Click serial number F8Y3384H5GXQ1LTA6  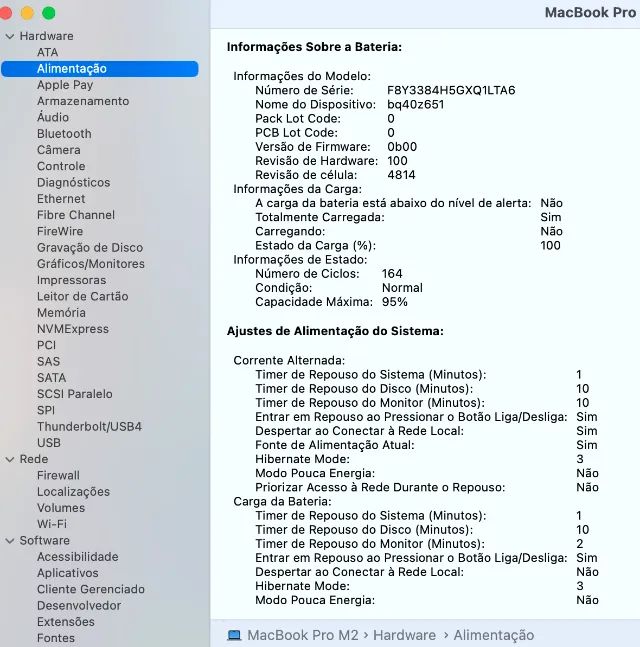click(x=451, y=90)
